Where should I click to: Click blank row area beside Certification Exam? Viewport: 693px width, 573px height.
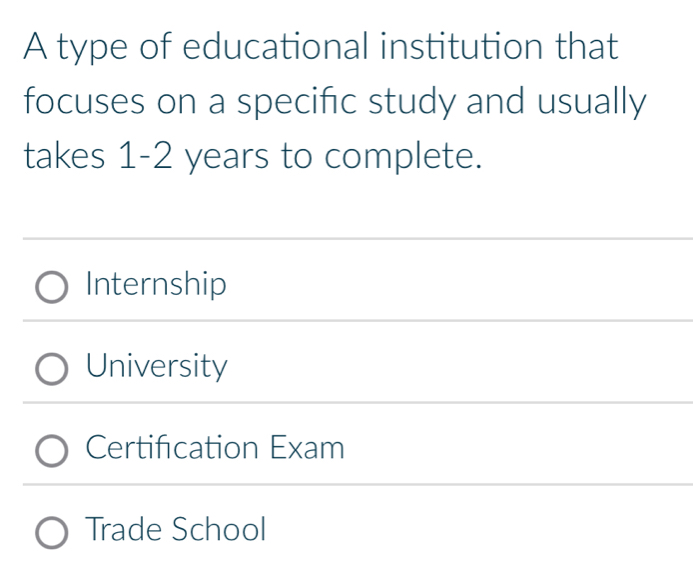pyautogui.click(x=520, y=448)
